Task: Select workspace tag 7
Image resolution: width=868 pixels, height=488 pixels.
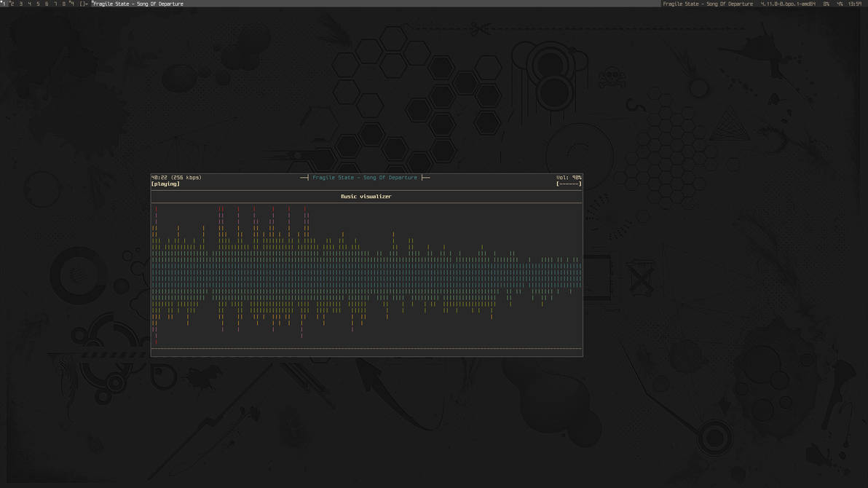Action: (55, 4)
